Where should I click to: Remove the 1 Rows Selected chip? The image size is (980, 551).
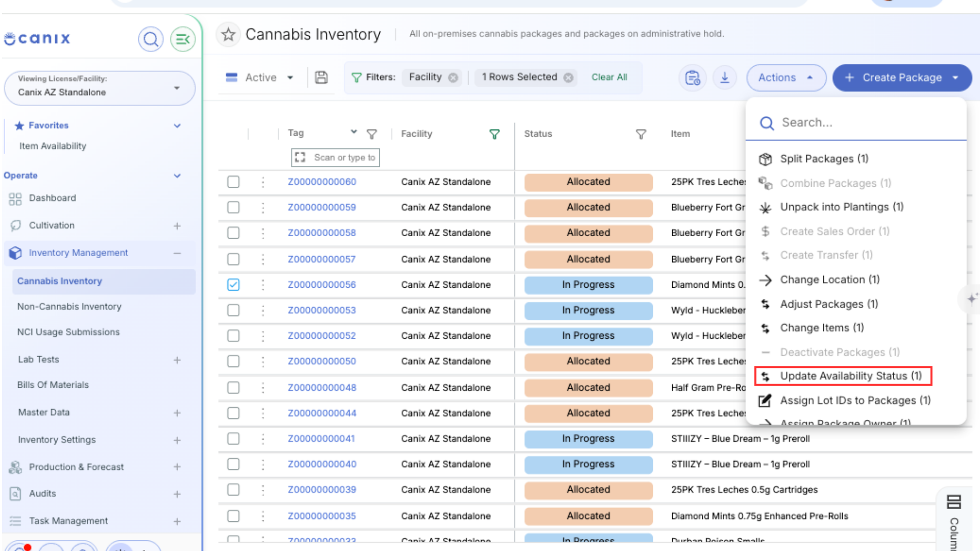coord(568,78)
